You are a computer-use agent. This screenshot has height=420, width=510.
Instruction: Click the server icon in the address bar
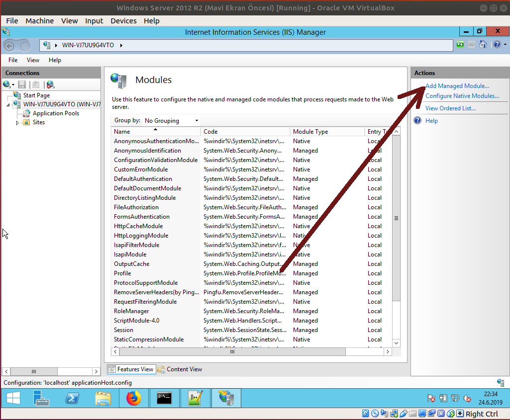47,45
